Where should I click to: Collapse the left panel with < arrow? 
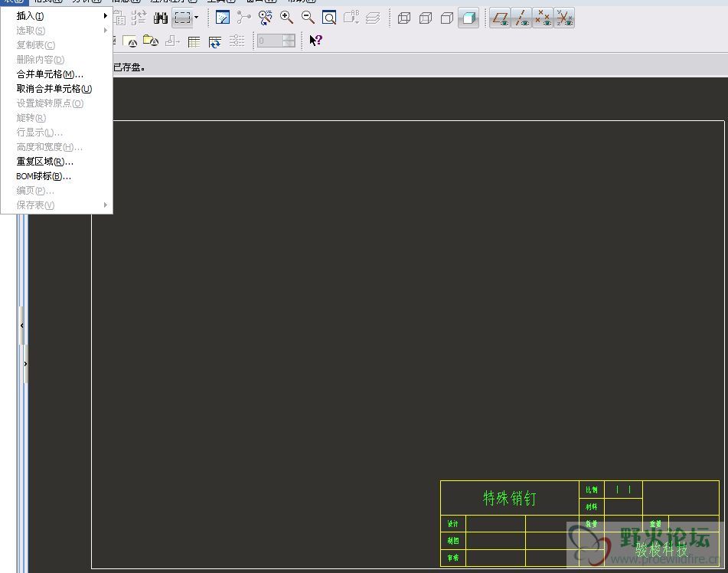[21, 326]
